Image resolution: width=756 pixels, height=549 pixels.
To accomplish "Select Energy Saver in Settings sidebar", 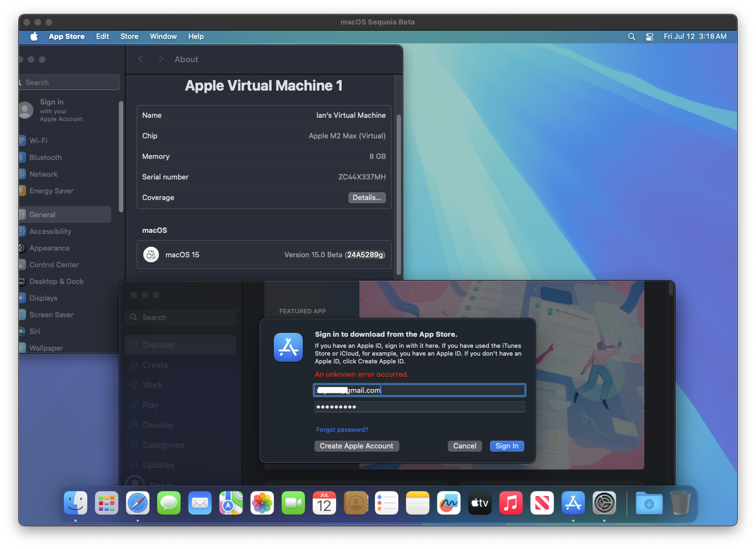I will click(65, 191).
